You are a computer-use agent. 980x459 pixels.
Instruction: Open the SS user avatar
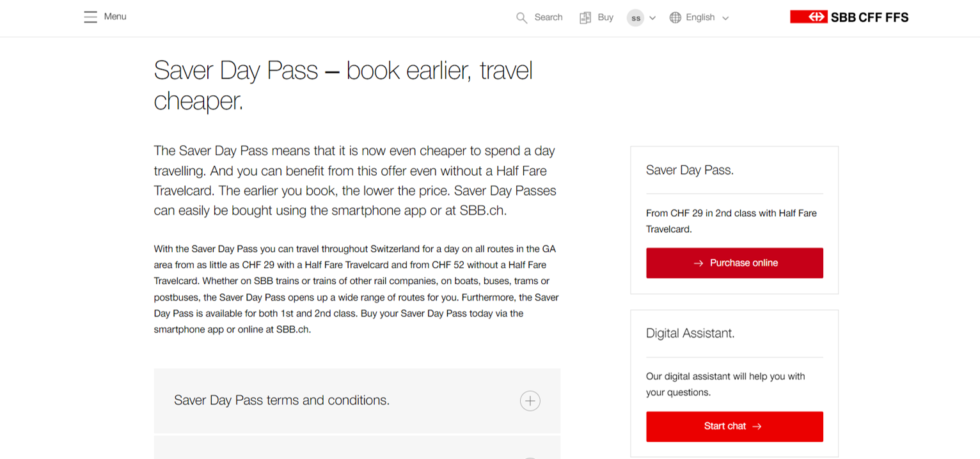pyautogui.click(x=635, y=18)
